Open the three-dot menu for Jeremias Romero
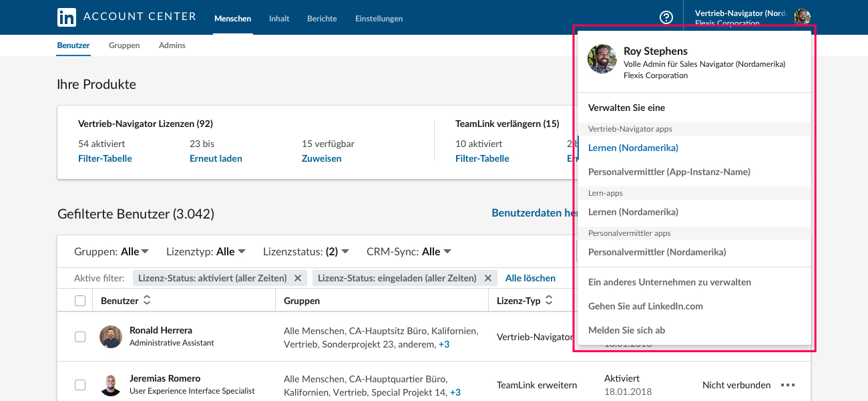The width and height of the screenshot is (868, 401). coord(788,385)
